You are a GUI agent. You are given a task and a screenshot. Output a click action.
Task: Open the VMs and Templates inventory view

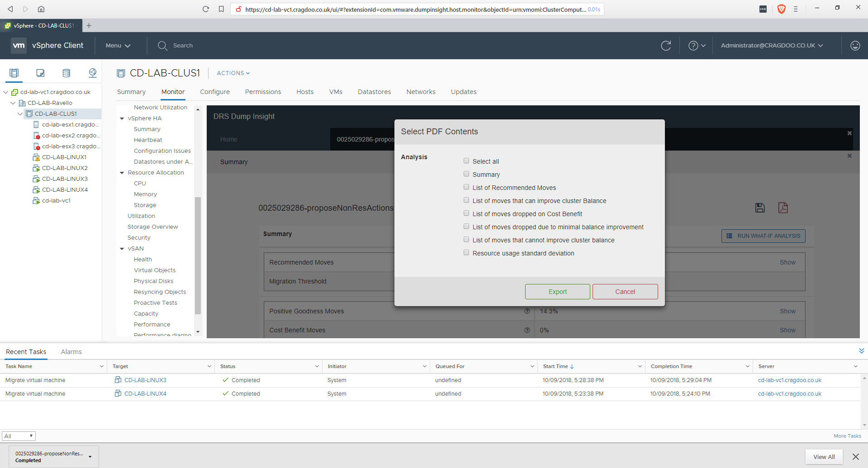coord(40,73)
